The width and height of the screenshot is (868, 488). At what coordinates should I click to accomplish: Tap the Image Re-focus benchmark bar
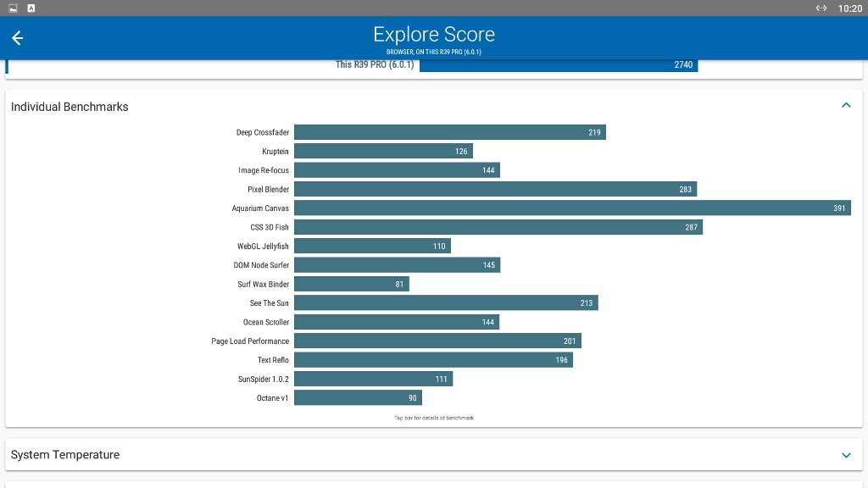397,169
